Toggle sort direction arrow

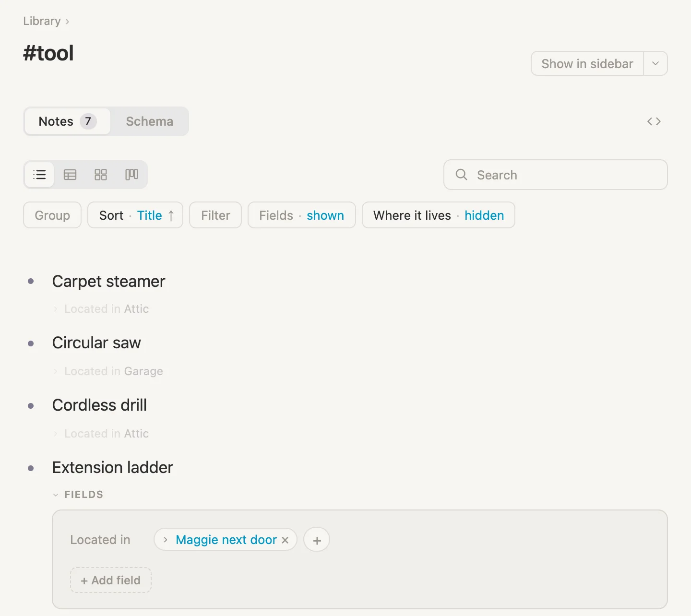(x=171, y=215)
